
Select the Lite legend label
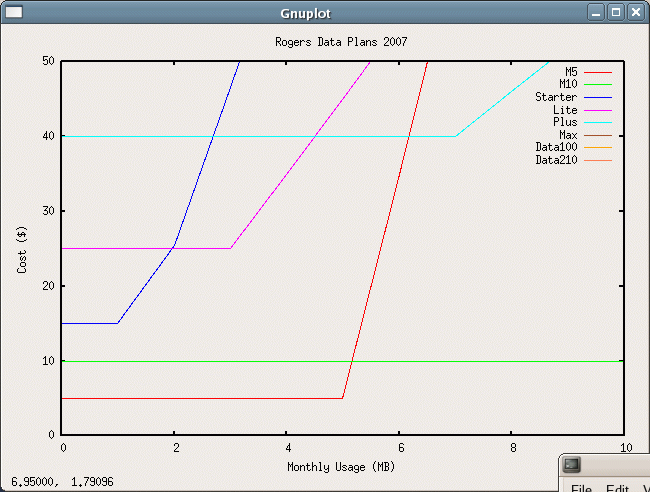tap(565, 110)
